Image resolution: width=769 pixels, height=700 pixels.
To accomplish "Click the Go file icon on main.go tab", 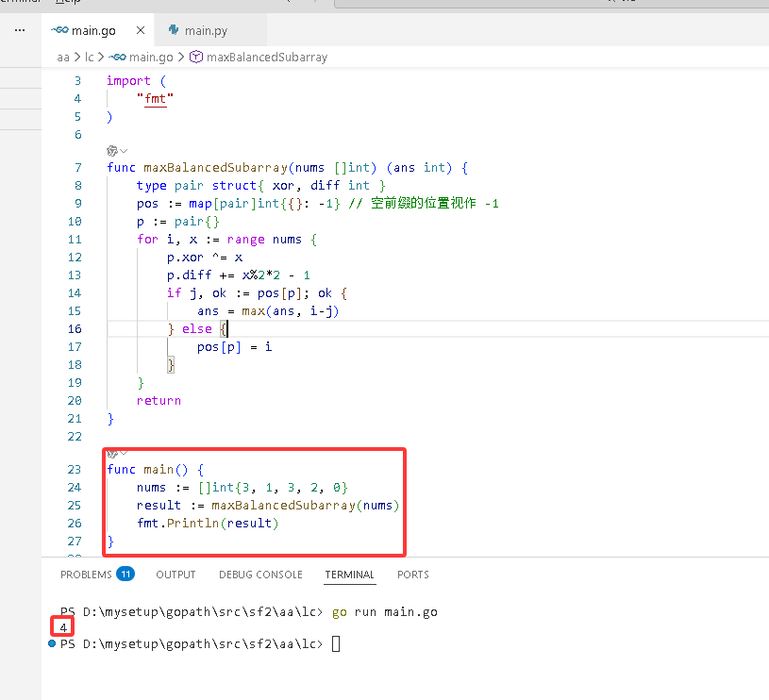I will [x=59, y=30].
